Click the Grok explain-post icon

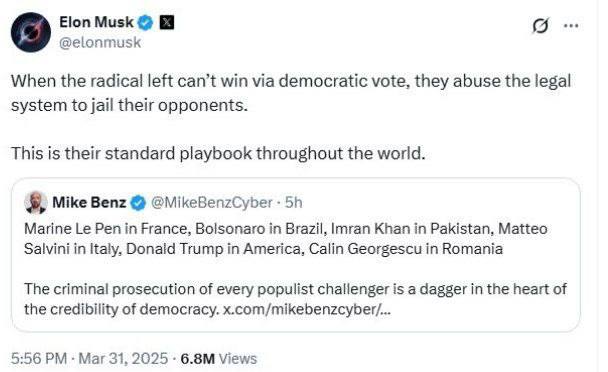[x=540, y=26]
